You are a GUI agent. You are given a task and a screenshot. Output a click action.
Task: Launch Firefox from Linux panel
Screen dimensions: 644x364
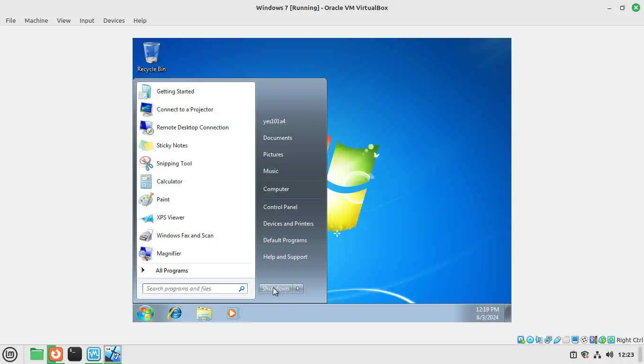pos(56,354)
